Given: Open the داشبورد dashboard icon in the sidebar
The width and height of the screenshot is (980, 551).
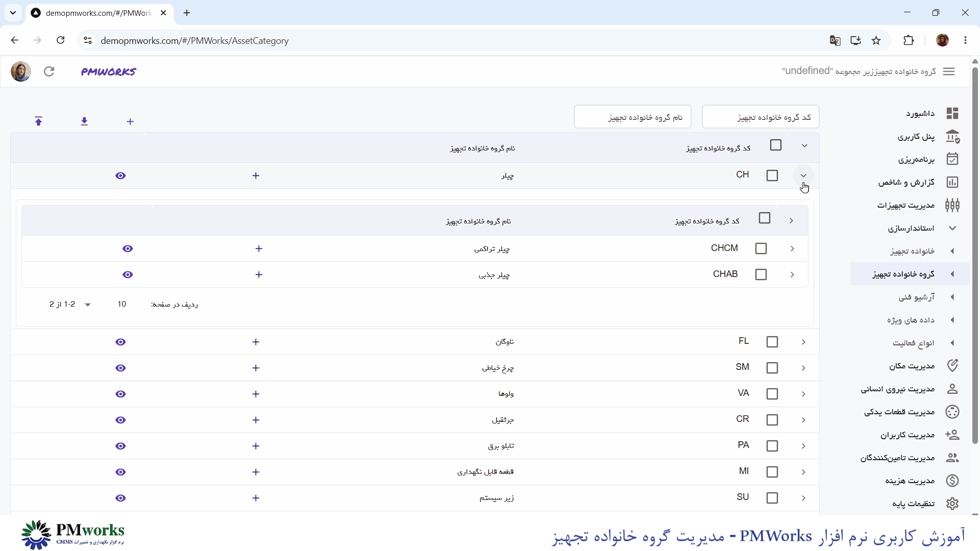Looking at the screenshot, I should point(952,113).
